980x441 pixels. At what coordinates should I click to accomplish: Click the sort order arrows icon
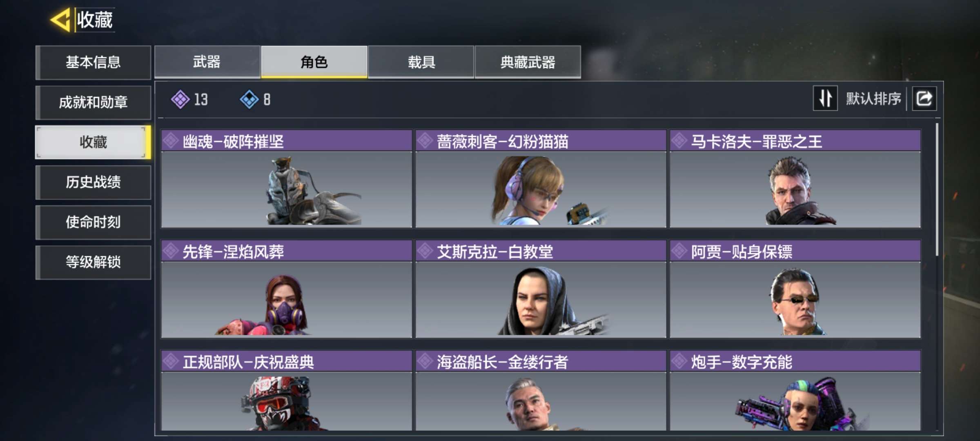click(x=825, y=98)
